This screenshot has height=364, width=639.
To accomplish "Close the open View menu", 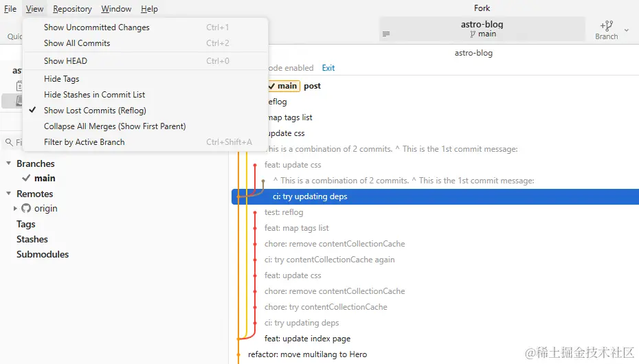I will point(34,8).
